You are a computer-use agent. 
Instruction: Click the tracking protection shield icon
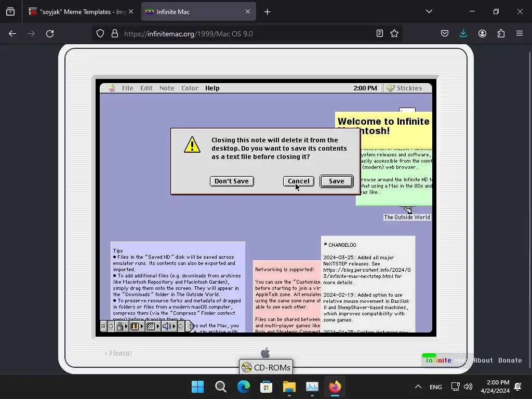tap(100, 34)
